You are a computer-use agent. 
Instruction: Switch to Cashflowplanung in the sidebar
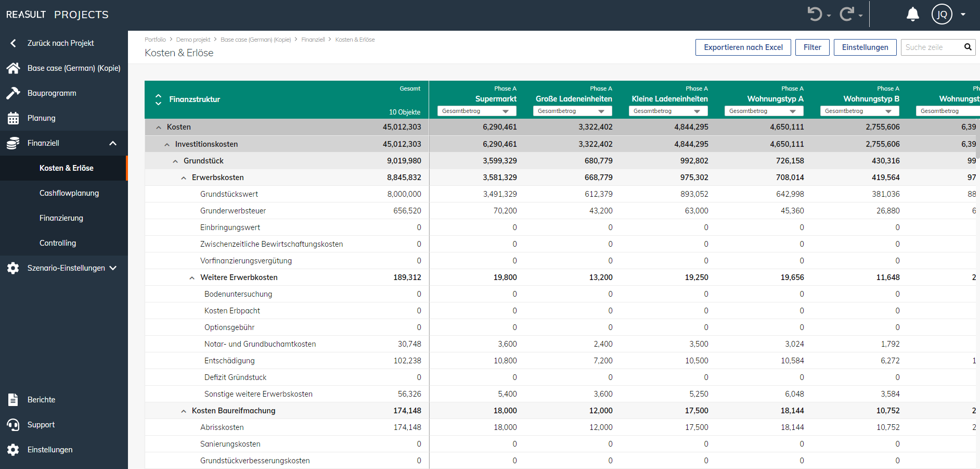[69, 193]
